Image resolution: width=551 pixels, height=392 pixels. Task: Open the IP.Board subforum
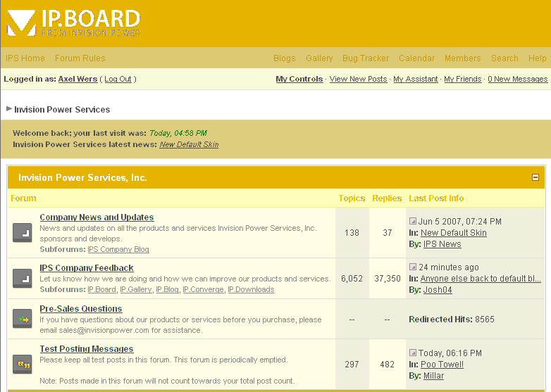102,289
